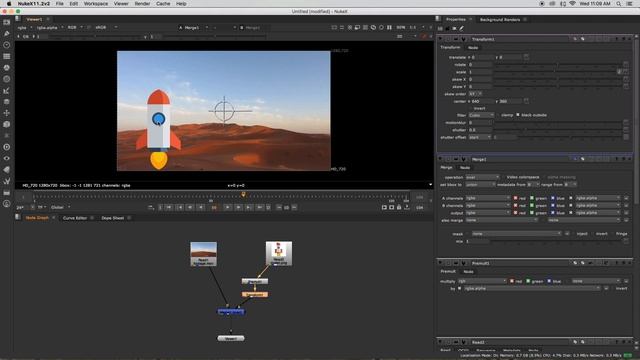Viewport: 640px width, 360px height.
Task: Click the lock icon right of timeline controls
Action: tap(399, 207)
